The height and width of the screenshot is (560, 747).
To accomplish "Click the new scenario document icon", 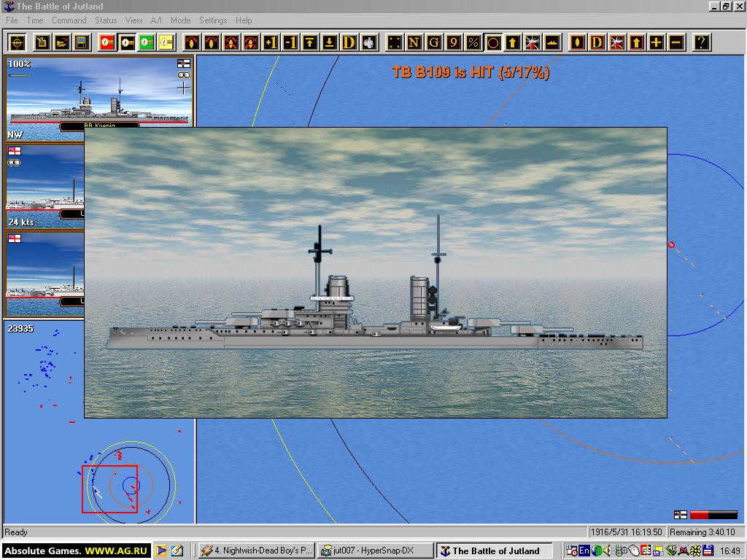I will click(x=42, y=42).
